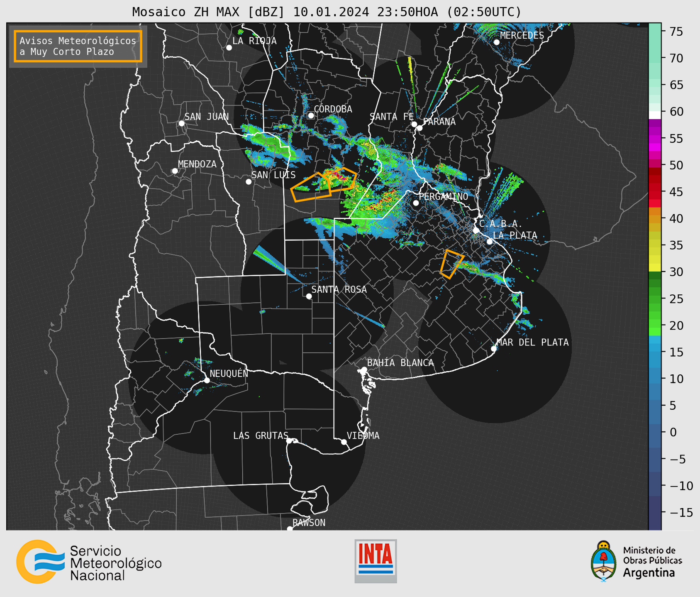Click the MERCEDES city label

(x=522, y=36)
